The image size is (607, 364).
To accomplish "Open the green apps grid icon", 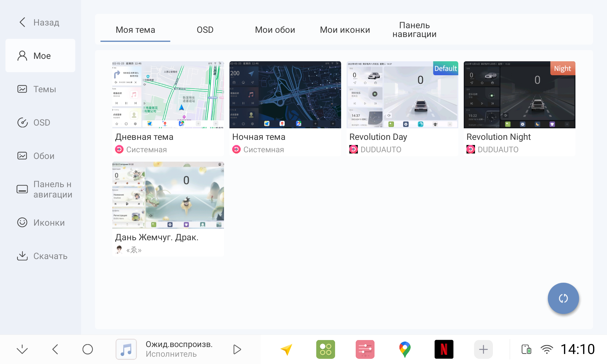I will click(x=326, y=349).
